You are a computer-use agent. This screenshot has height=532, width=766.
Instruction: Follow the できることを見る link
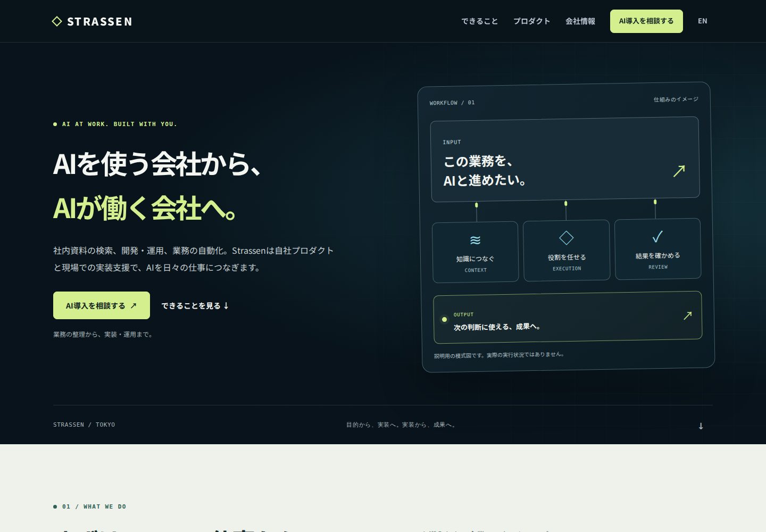pyautogui.click(x=195, y=305)
